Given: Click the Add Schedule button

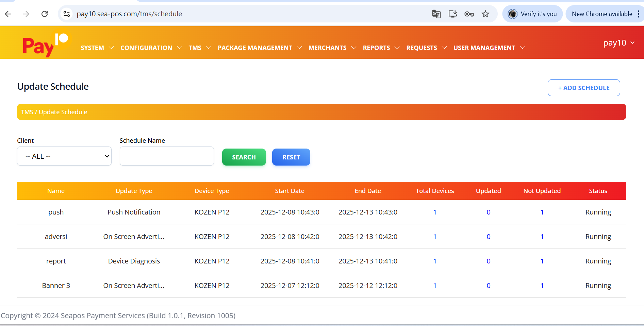Looking at the screenshot, I should click(583, 88).
